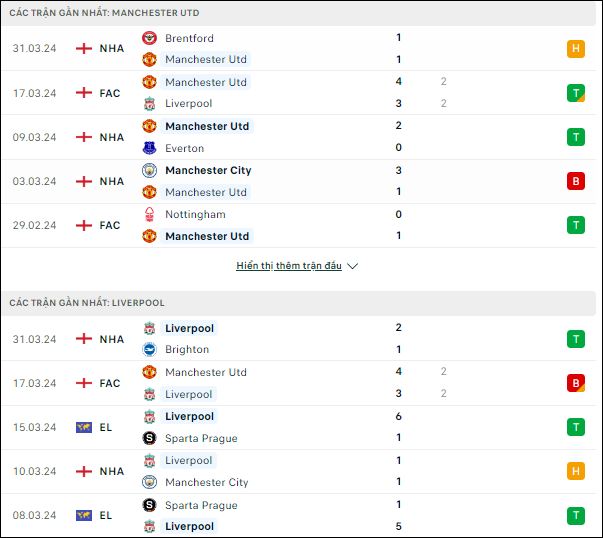Screen dimensions: 603x538
Task: Click the Manchester City crest on the 03.03.24 match
Action: point(149,170)
